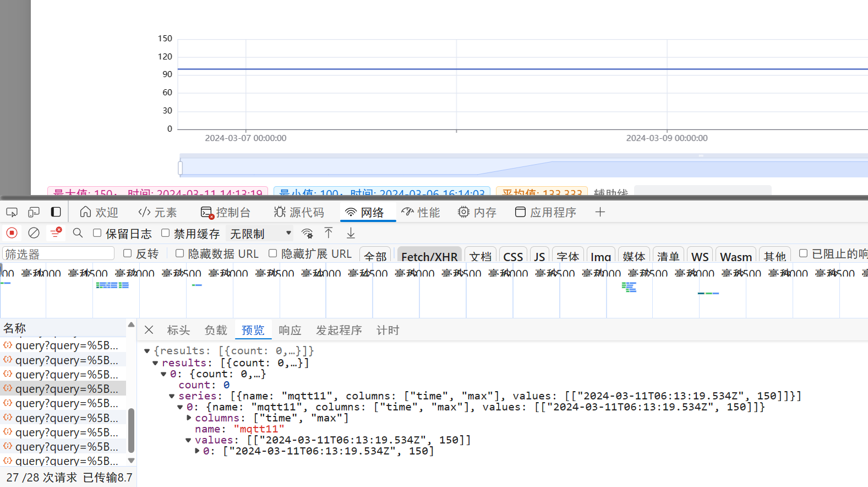Open the 计时 timing tab
Image resolution: width=868 pixels, height=487 pixels.
(x=387, y=330)
